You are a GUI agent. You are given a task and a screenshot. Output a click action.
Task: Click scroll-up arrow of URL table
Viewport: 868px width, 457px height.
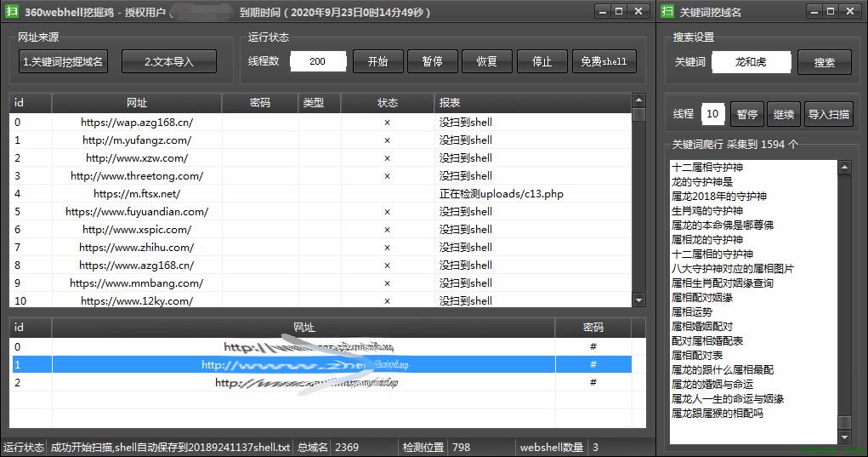[x=638, y=100]
